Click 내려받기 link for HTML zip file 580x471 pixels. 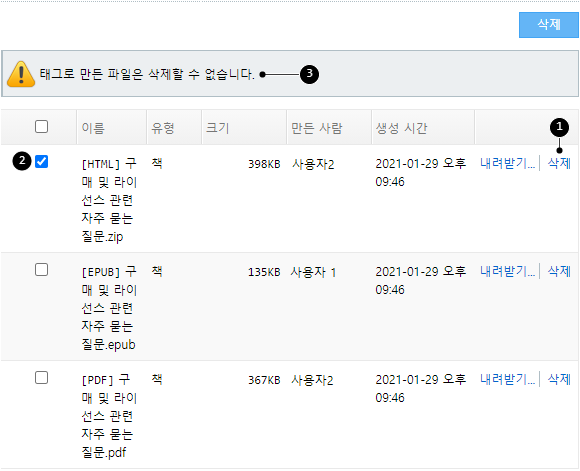508,163
